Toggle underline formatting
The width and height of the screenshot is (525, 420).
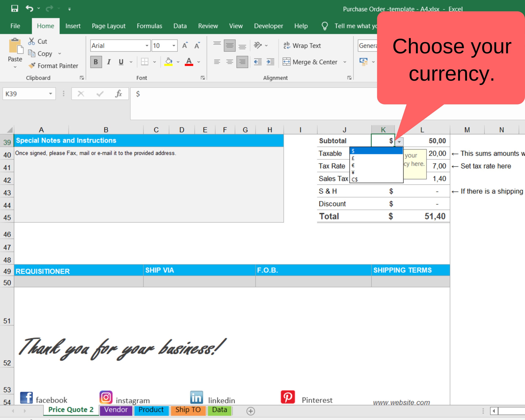coord(121,62)
